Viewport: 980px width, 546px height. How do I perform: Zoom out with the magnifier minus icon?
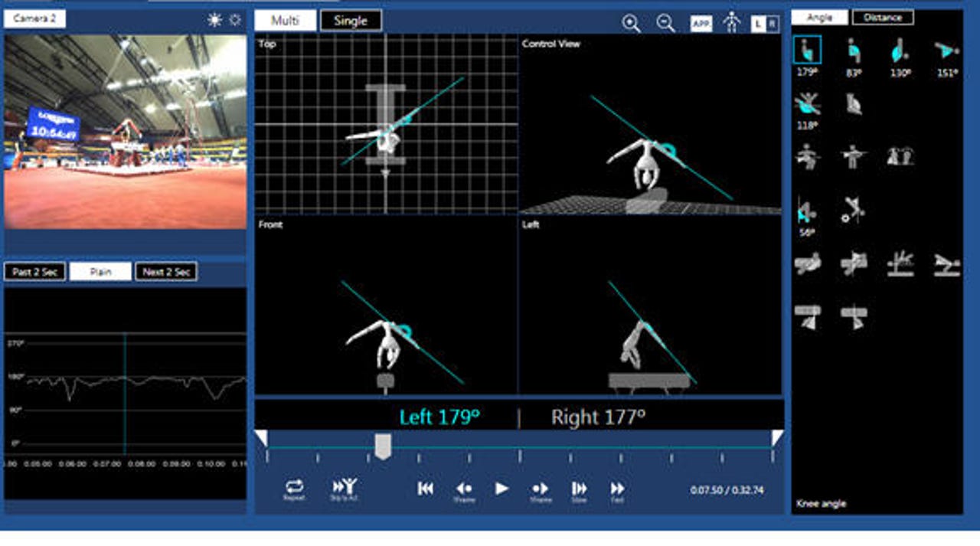[665, 24]
